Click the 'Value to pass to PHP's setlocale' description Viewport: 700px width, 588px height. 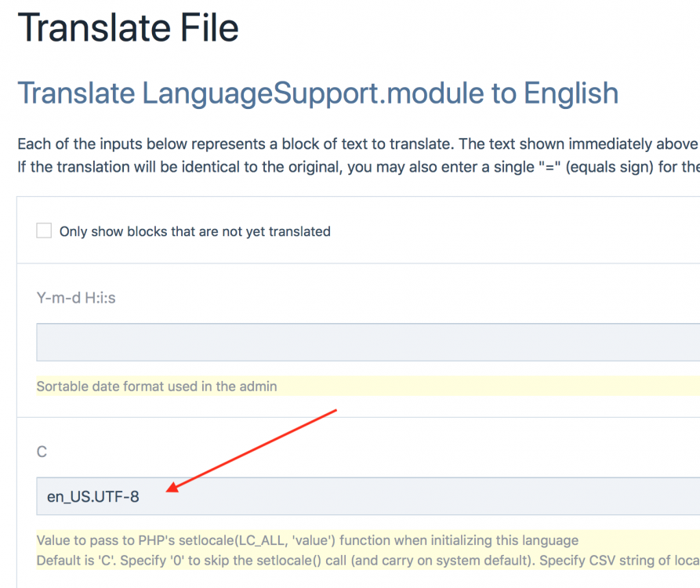click(x=307, y=540)
